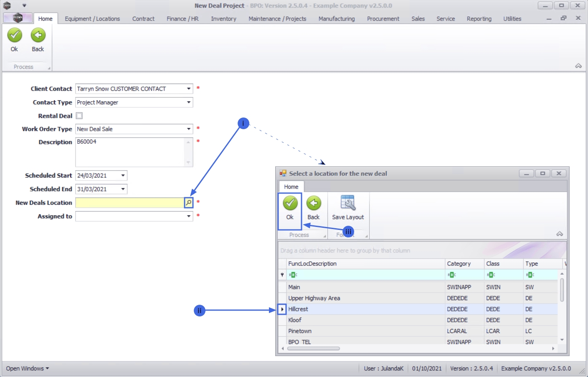Click Category column filter condition icon
Screen dimensions: 588x377
[x=451, y=275]
